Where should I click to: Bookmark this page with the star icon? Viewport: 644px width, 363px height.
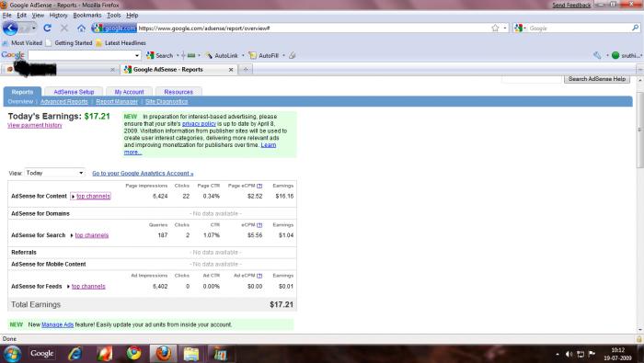(495, 28)
